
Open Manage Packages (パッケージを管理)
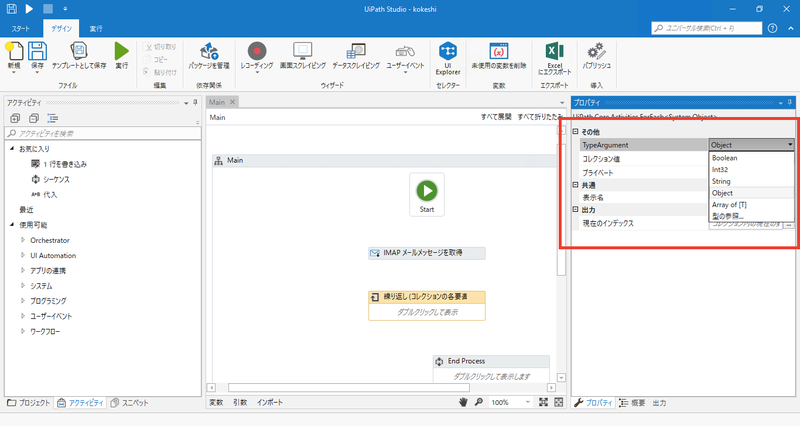pos(209,51)
